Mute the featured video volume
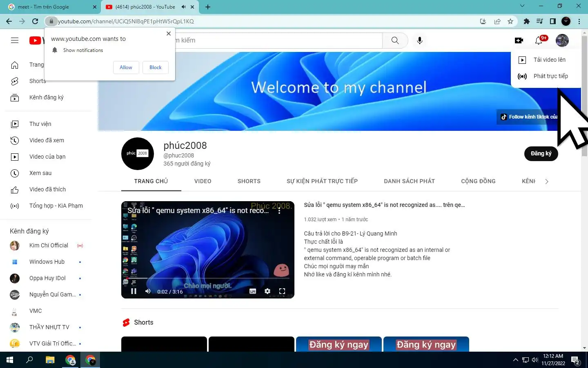 [x=148, y=291]
